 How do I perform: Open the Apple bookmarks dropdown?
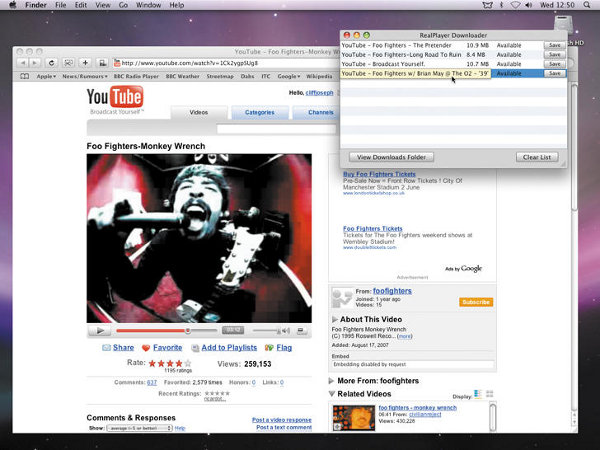tap(46, 76)
